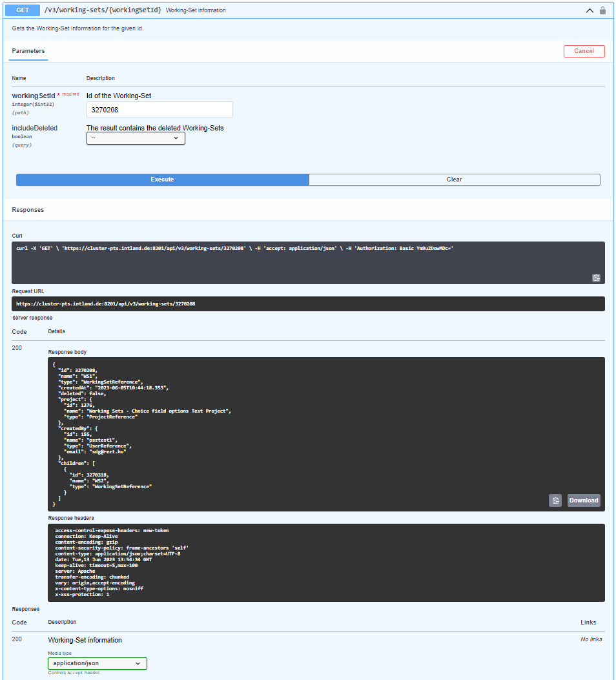Click the "Response headers" label

click(x=71, y=519)
